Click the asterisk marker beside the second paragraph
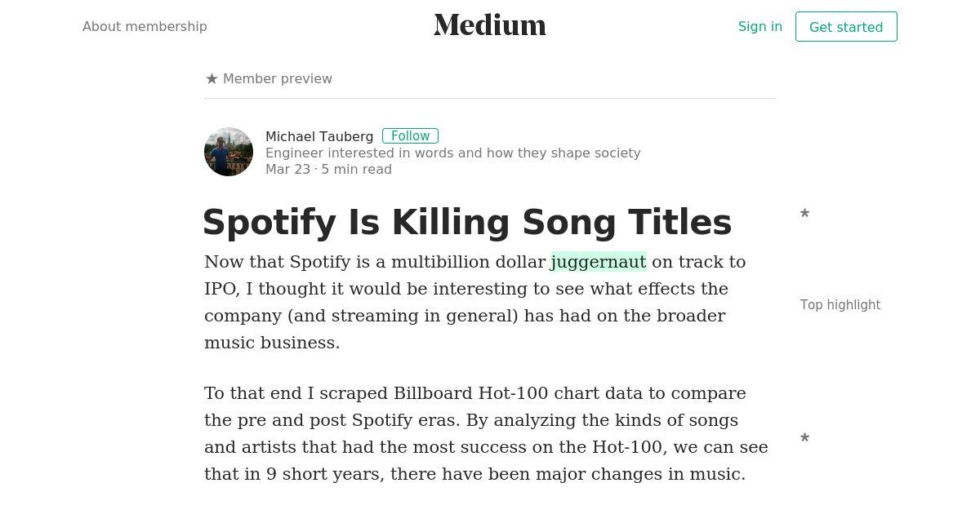The image size is (980, 514). point(804,439)
